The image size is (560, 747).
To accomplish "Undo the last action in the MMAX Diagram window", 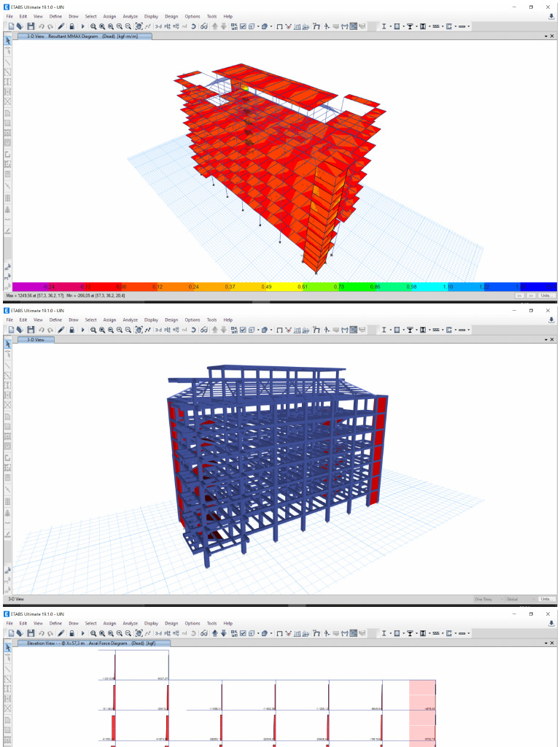I will [x=42, y=26].
